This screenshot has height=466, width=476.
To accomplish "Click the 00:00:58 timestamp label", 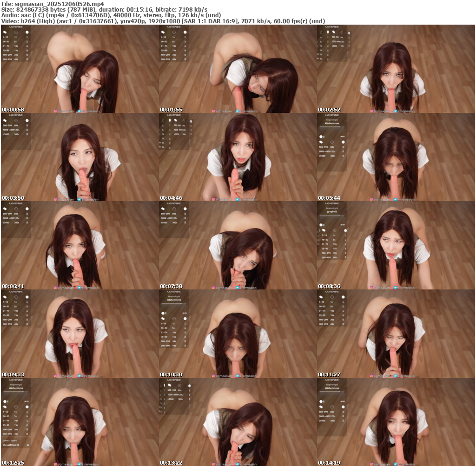I will pos(13,110).
